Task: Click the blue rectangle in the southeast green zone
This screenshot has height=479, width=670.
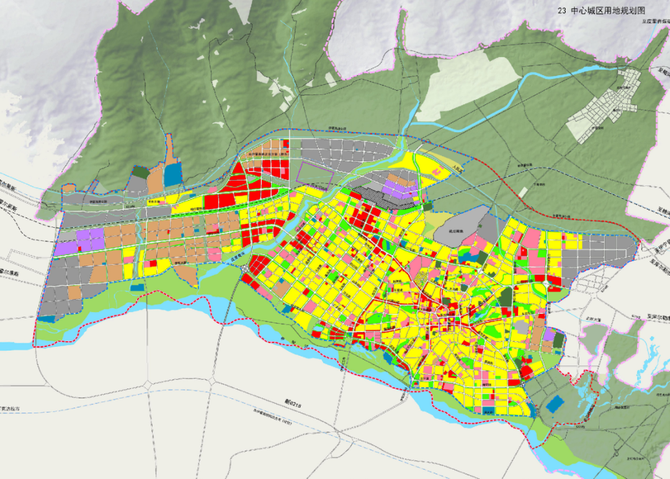Action: 554,402
